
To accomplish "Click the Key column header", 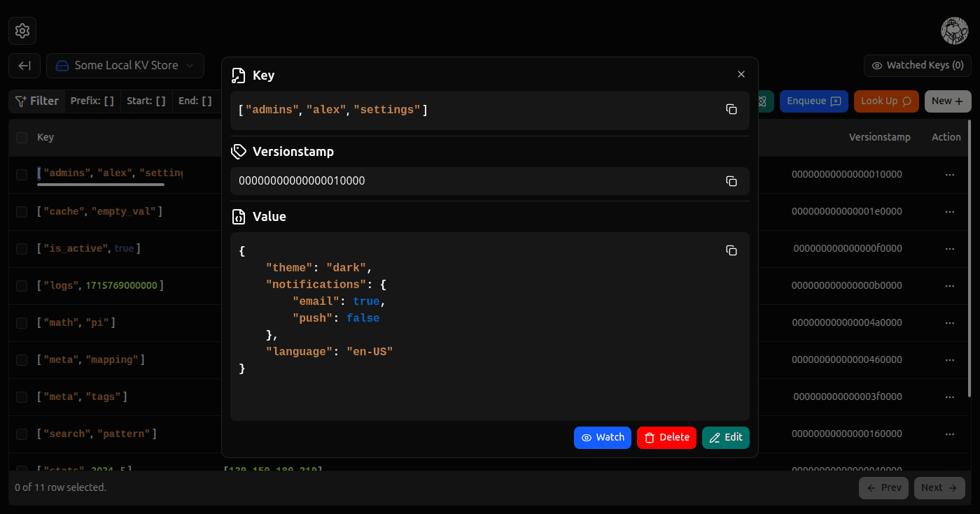I will point(45,138).
